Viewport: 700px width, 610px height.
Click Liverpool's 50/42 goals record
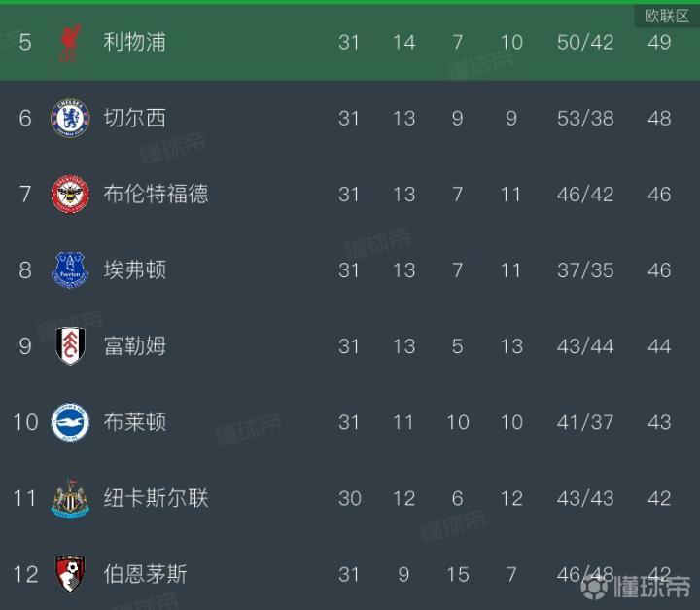point(585,42)
